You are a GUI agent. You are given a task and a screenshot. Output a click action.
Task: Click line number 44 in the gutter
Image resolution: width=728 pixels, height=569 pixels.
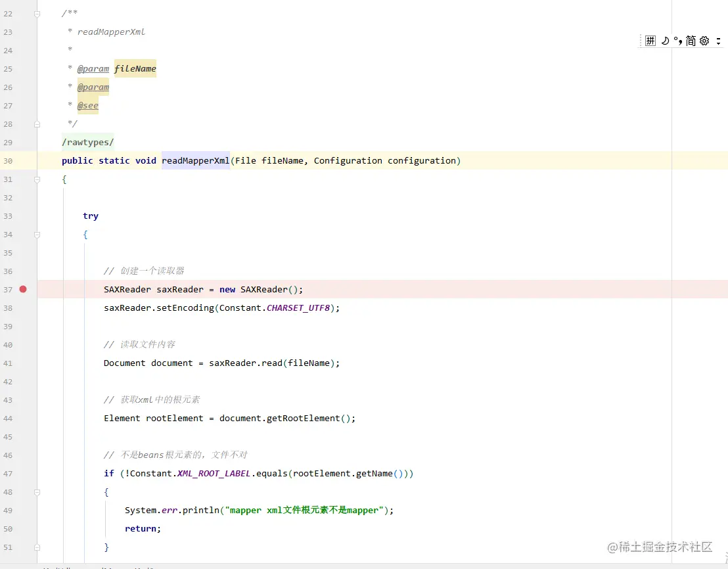pyautogui.click(x=8, y=419)
